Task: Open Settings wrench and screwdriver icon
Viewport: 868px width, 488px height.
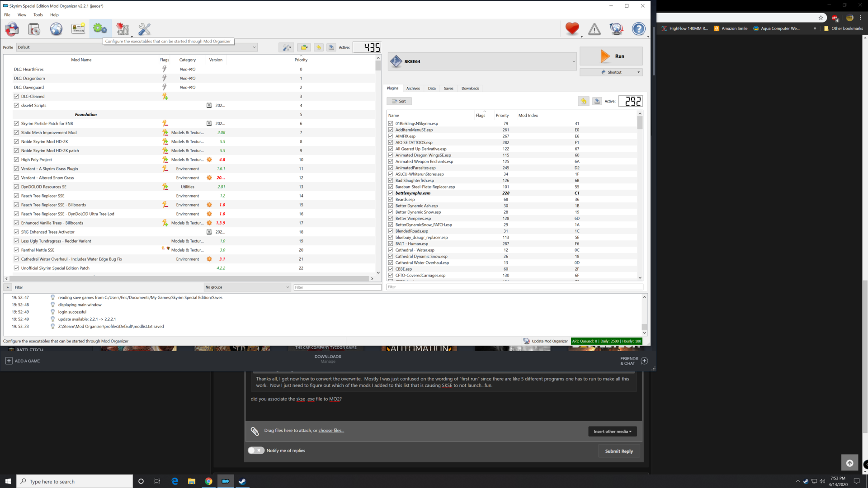Action: pos(144,29)
